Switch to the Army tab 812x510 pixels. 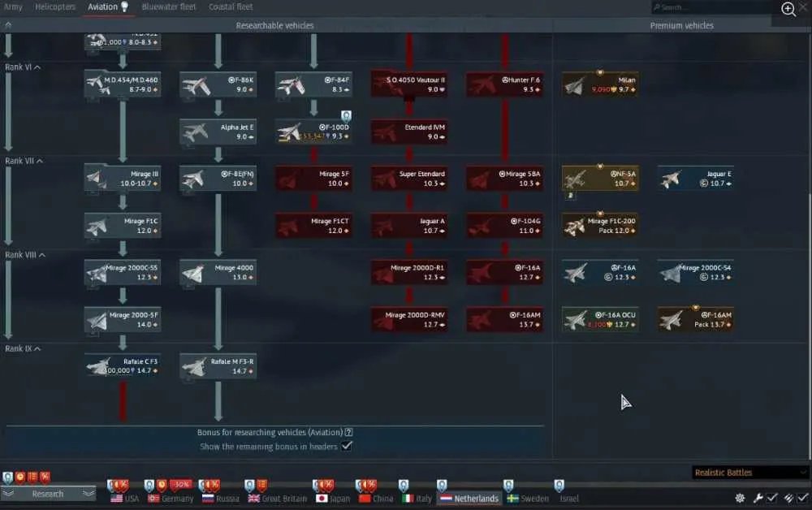tap(14, 6)
